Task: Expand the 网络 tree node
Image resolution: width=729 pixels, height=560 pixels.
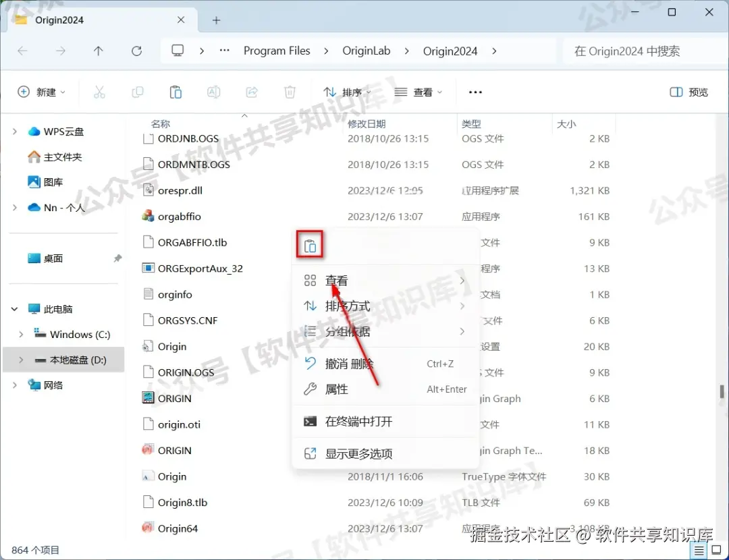Action: 14,385
